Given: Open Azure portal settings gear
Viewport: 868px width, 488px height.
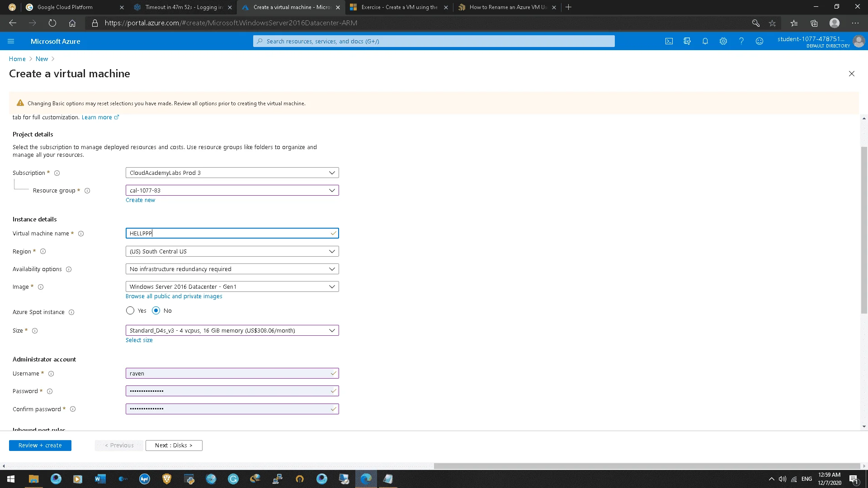Looking at the screenshot, I should click(723, 41).
